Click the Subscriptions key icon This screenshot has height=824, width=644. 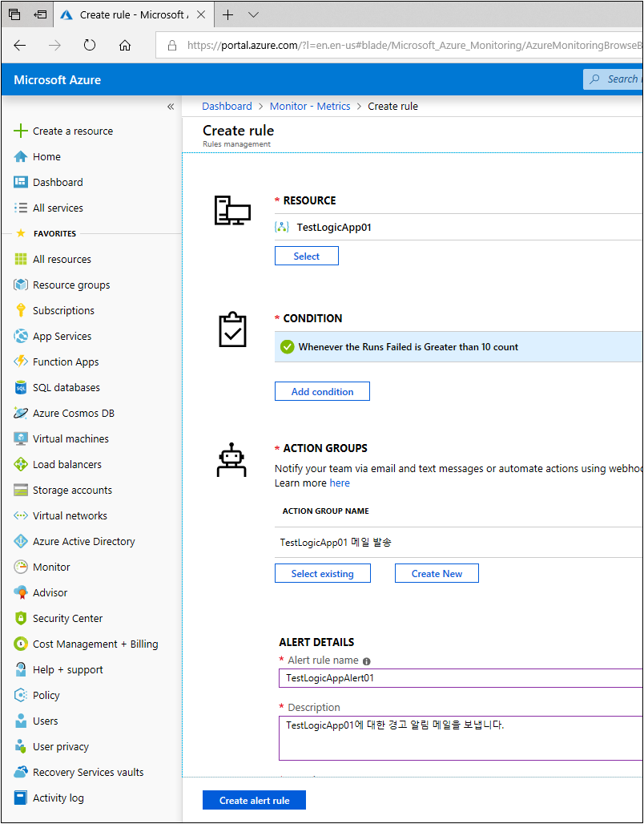click(x=21, y=310)
